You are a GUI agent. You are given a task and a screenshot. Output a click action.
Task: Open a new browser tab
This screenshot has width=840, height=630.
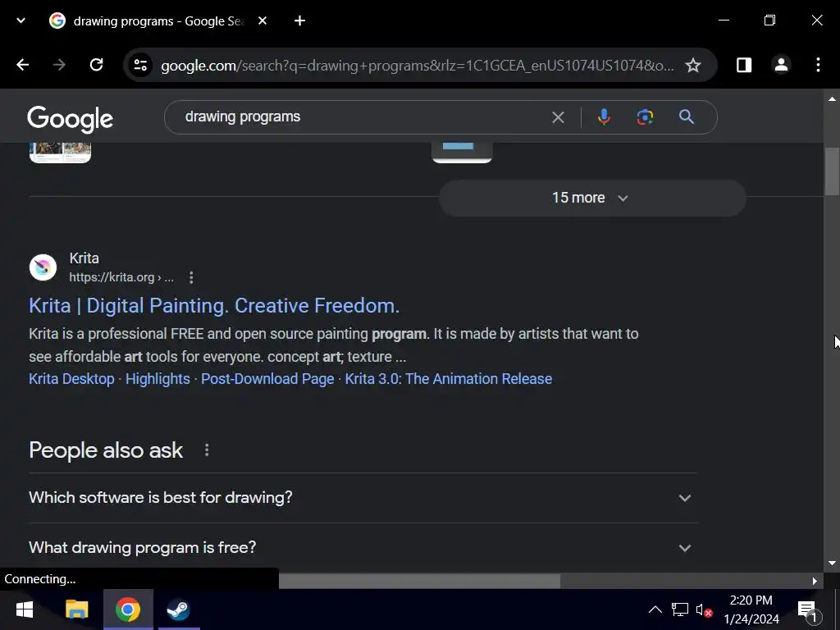tap(300, 21)
